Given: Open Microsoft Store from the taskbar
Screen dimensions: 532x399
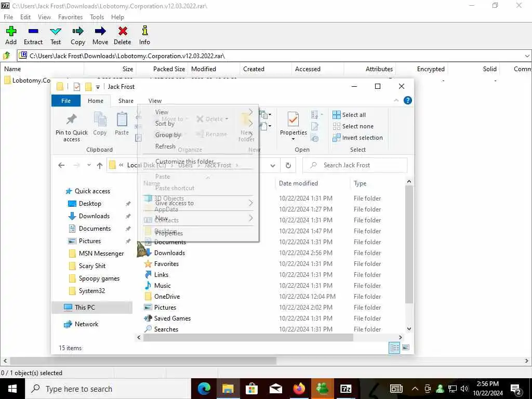Looking at the screenshot, I should tap(251, 389).
